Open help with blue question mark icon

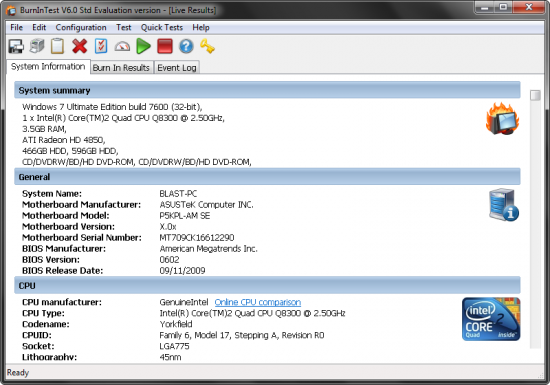(186, 46)
